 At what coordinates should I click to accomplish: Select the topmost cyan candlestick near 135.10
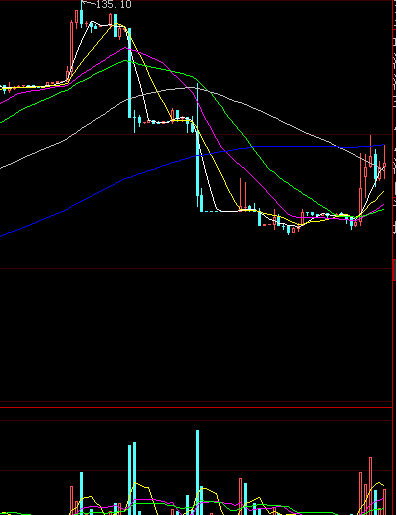82,14
